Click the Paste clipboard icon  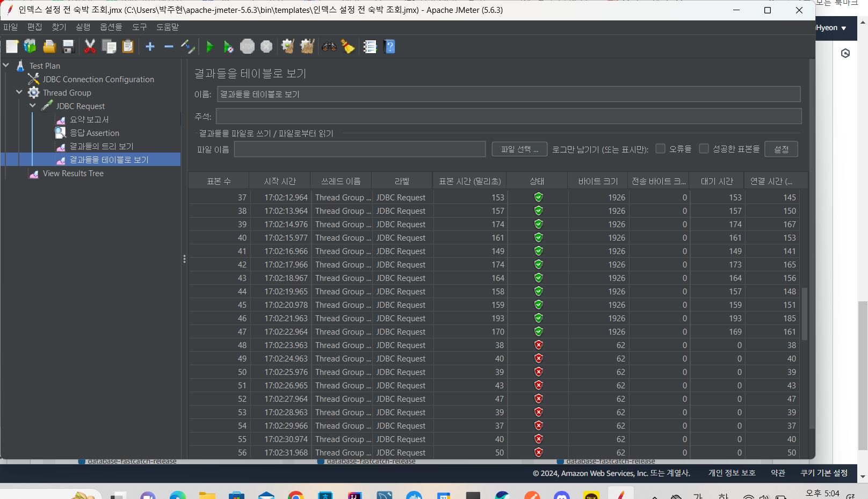pyautogui.click(x=128, y=47)
